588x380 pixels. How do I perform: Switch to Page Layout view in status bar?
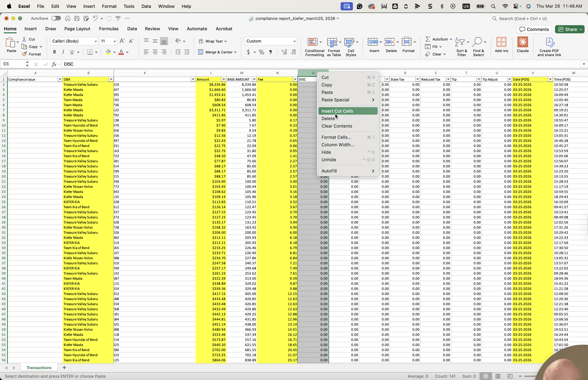[x=498, y=376]
